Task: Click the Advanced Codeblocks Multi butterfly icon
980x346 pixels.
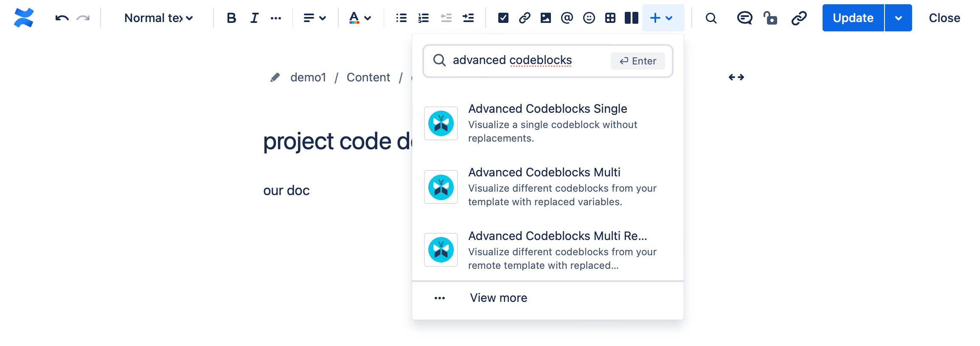Action: [x=441, y=187]
